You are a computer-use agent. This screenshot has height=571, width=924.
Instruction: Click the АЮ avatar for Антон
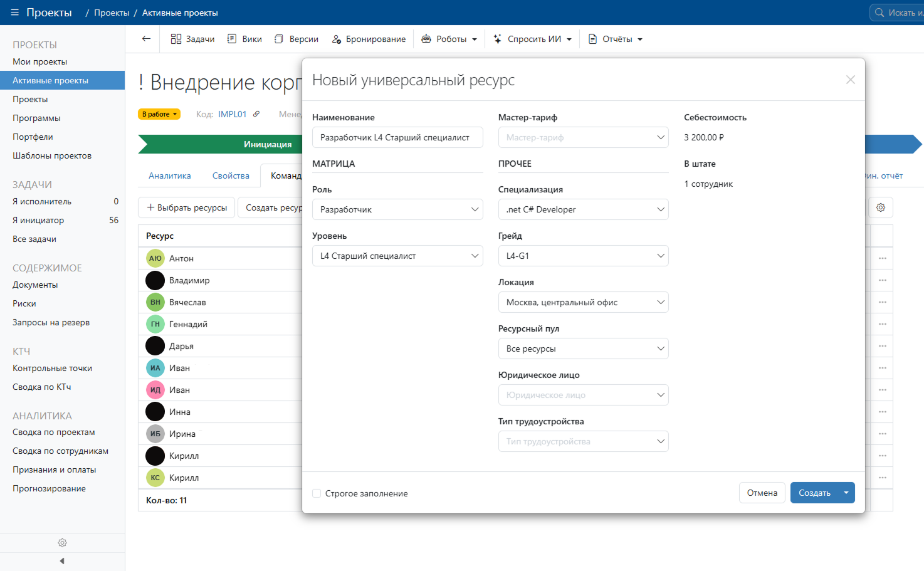[155, 258]
